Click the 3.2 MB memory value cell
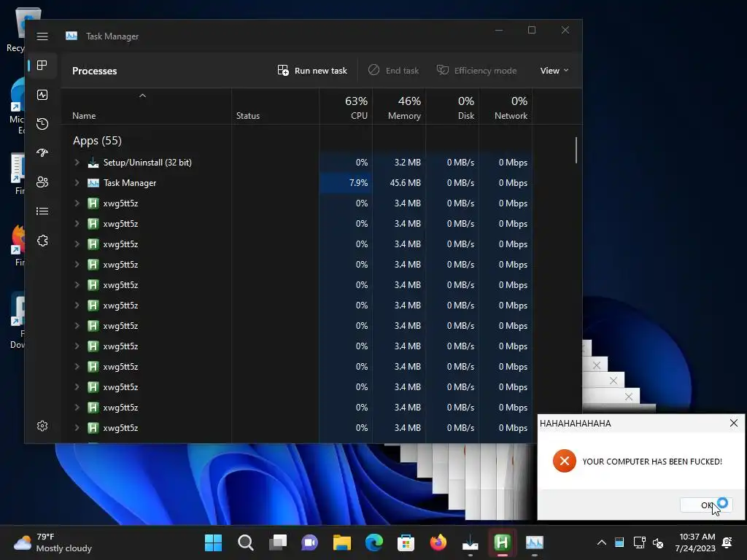Screen dimensions: 747x560 tap(399, 163)
